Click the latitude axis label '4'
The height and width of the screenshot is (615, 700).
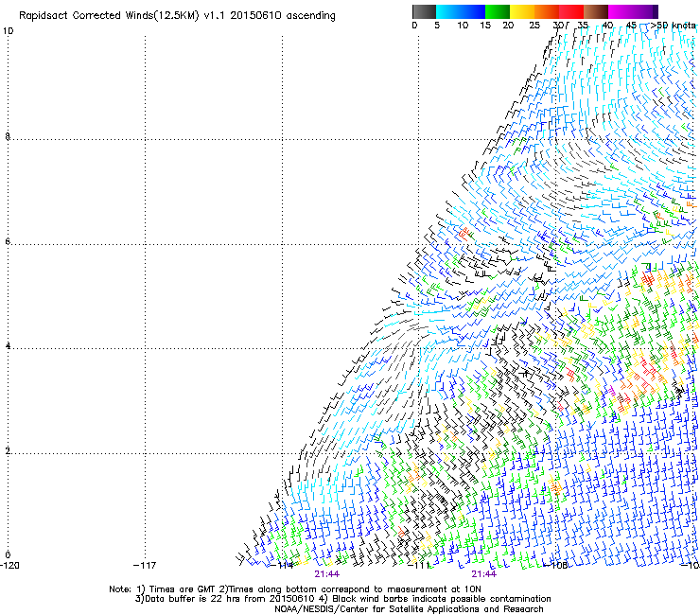coord(8,346)
